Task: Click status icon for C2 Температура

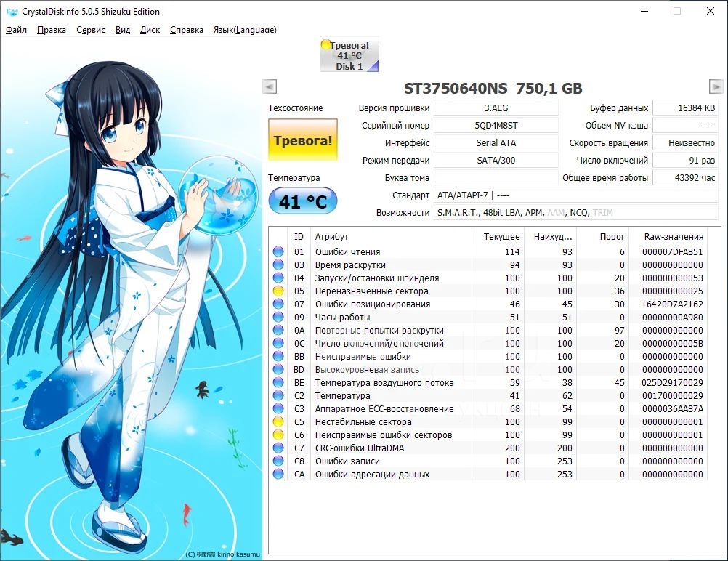Action: click(278, 395)
